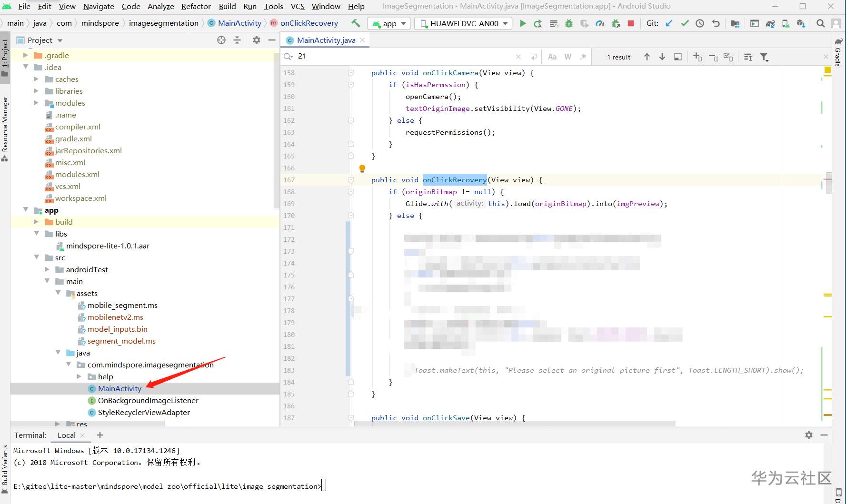846x504 pixels.
Task: Git update project blue arrow
Action: tap(669, 23)
